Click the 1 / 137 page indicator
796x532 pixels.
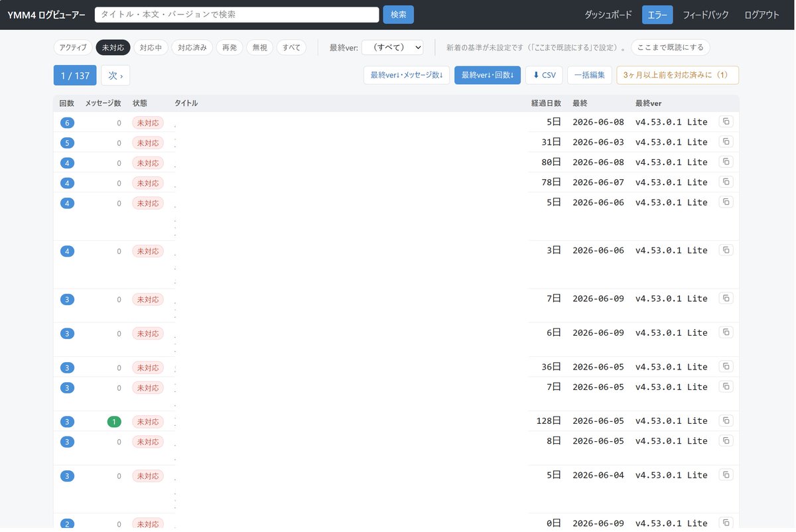click(75, 76)
